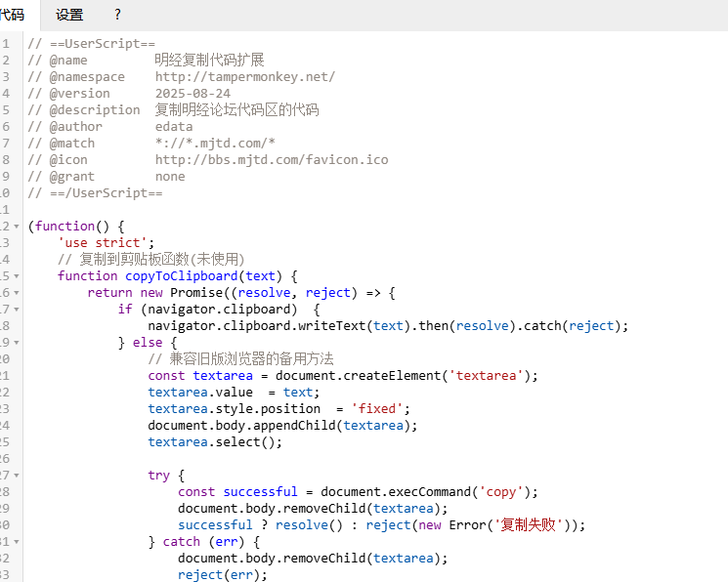Click the icon URL http://bbs.mjtd.com/favicon.ico
This screenshot has height=582, width=728.
click(272, 159)
